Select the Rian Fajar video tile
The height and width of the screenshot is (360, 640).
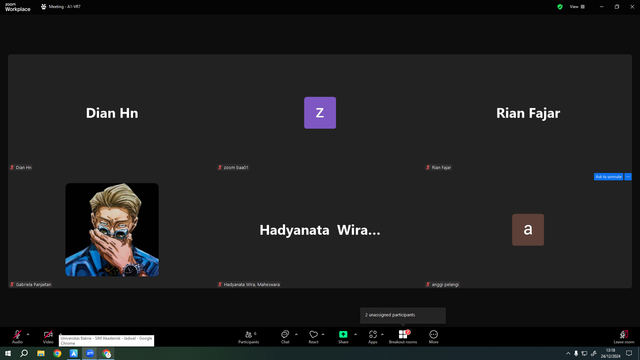coord(528,113)
